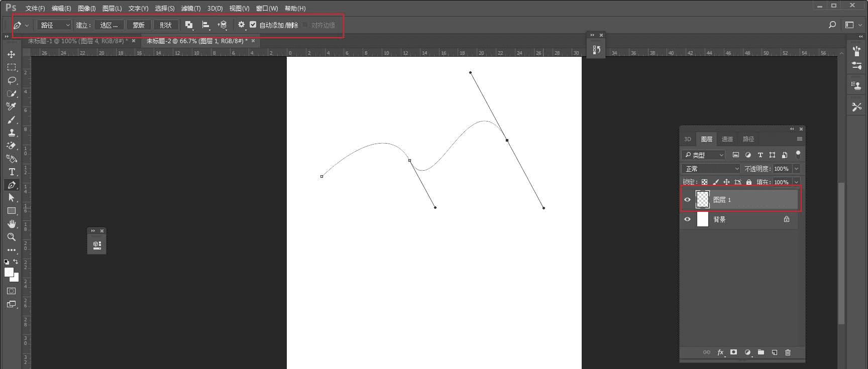
Task: Switch to the 路径 panel tab
Action: click(x=748, y=139)
